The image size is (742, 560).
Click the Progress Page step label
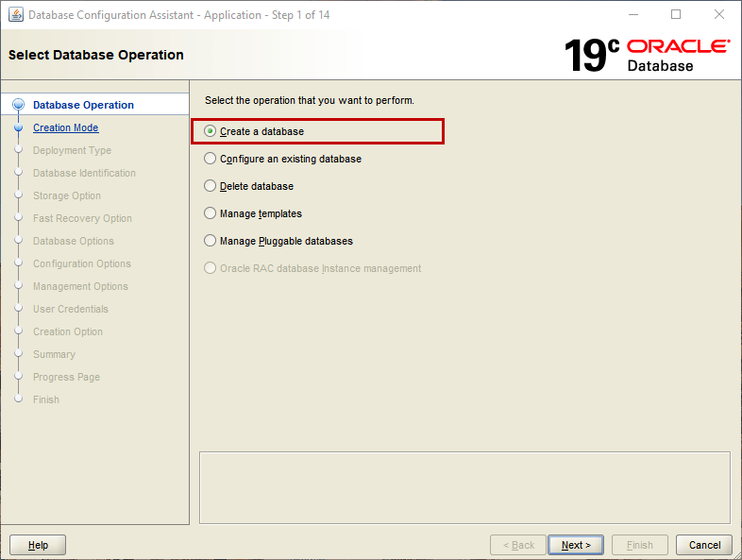click(66, 378)
